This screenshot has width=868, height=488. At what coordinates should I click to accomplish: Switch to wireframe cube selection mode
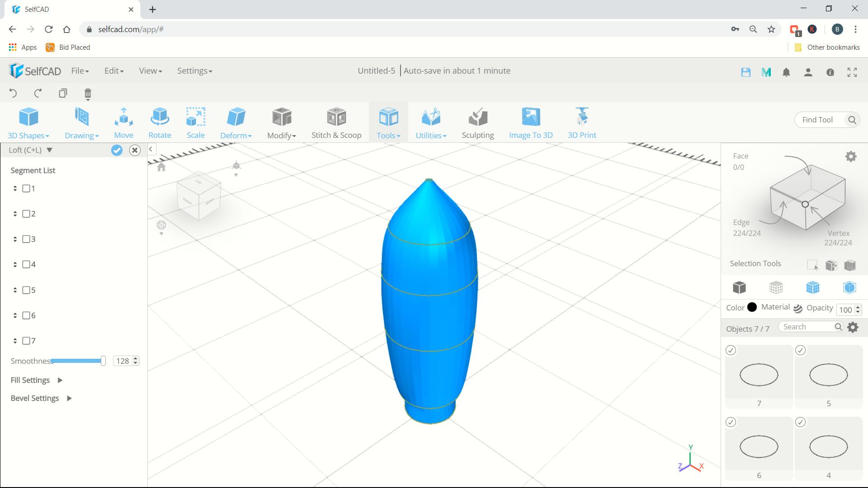point(776,287)
